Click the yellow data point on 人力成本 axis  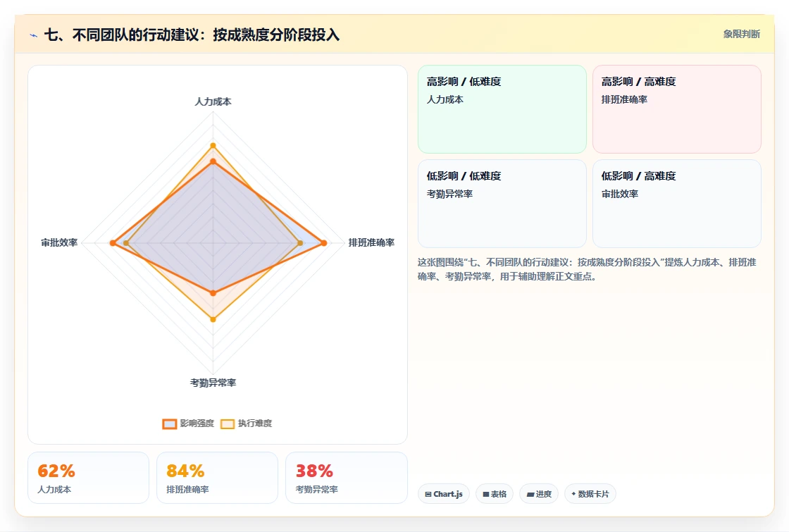[x=213, y=145]
